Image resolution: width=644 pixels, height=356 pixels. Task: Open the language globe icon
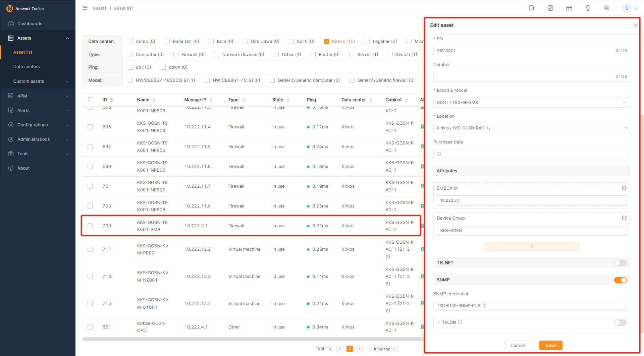point(606,8)
